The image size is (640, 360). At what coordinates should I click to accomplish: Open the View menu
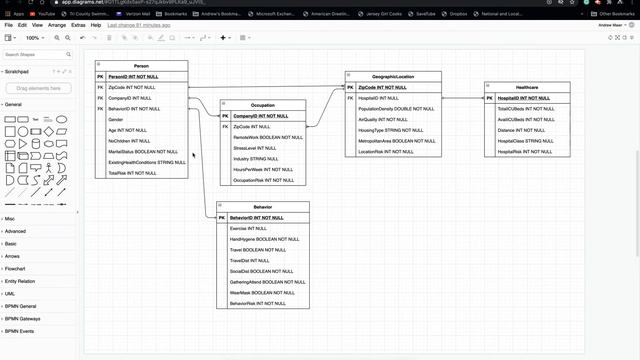pyautogui.click(x=37, y=25)
